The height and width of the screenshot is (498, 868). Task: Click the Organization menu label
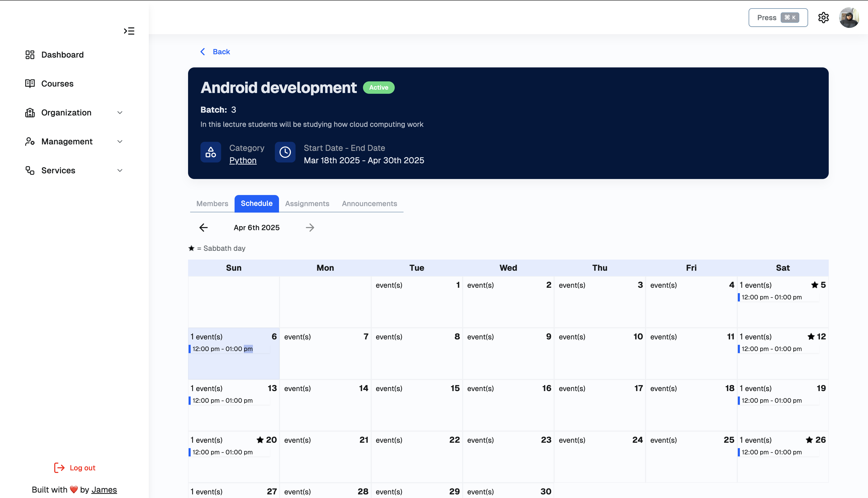click(x=66, y=113)
